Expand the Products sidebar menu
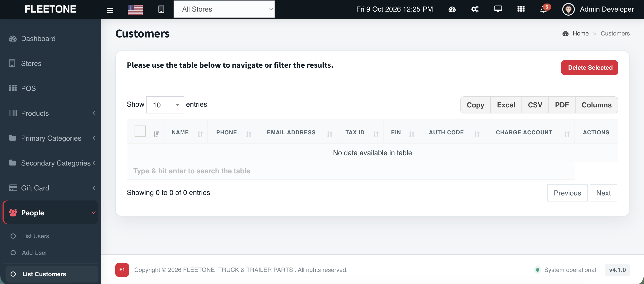644x284 pixels. 50,113
